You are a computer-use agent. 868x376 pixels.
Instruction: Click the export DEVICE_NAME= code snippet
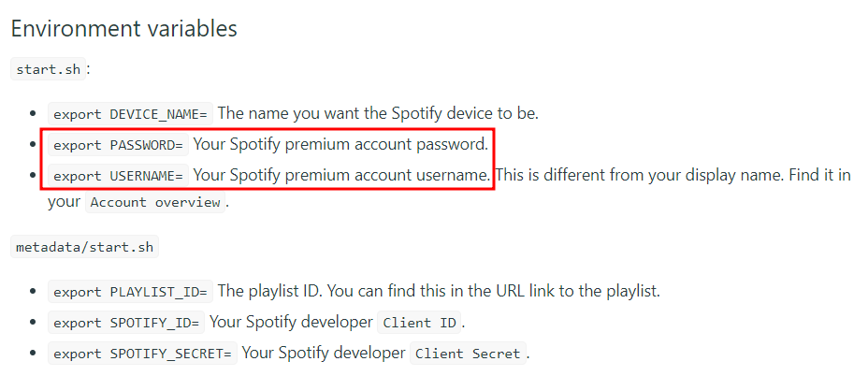pos(131,114)
